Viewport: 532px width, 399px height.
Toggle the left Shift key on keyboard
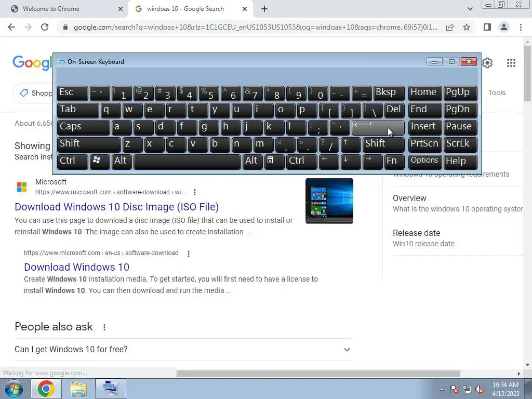pyautogui.click(x=89, y=144)
